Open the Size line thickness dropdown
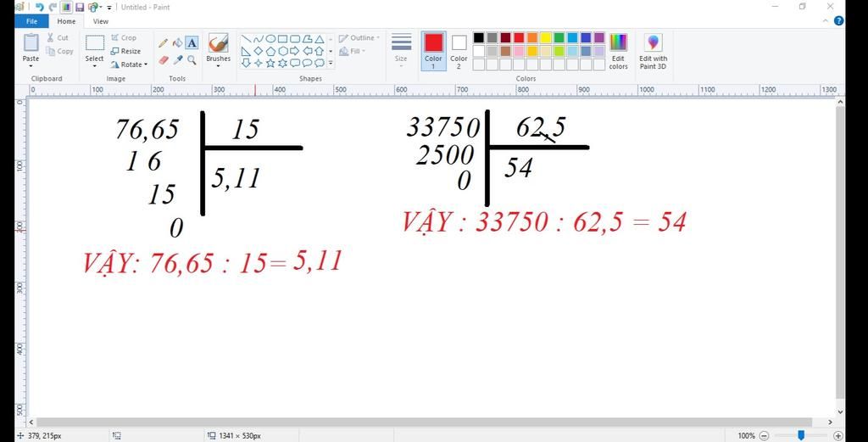This screenshot has height=442, width=868. click(x=401, y=50)
